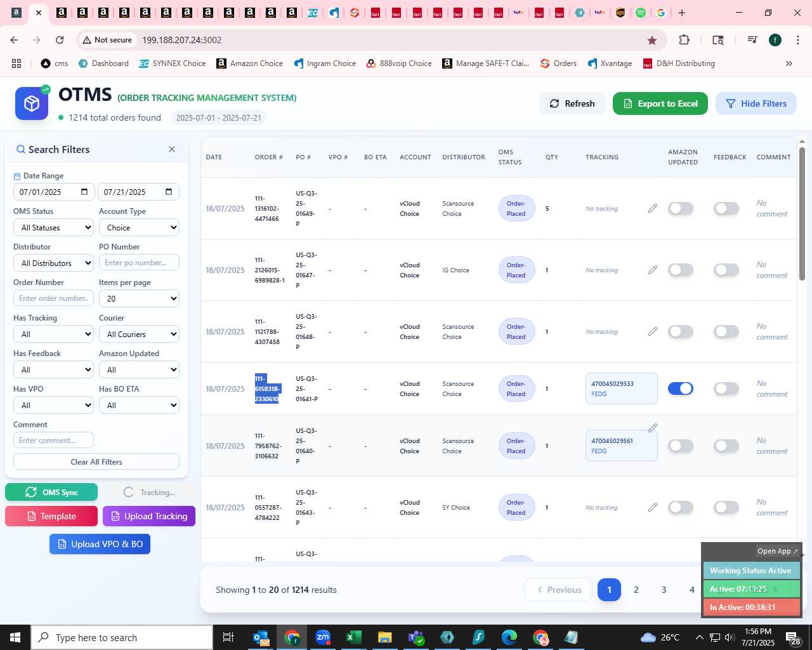Toggle Feedback for order 111-6158318-2330610
The image size is (812, 650).
point(726,388)
